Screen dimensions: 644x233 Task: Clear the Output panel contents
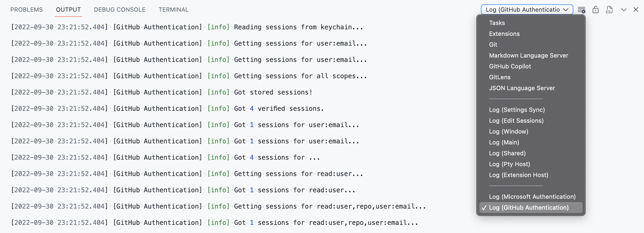(x=582, y=10)
